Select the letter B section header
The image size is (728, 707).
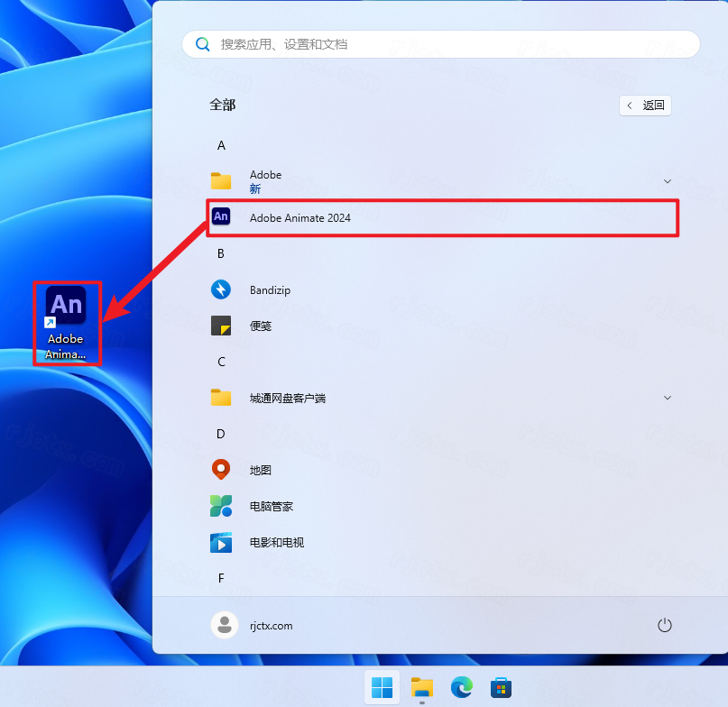(221, 253)
